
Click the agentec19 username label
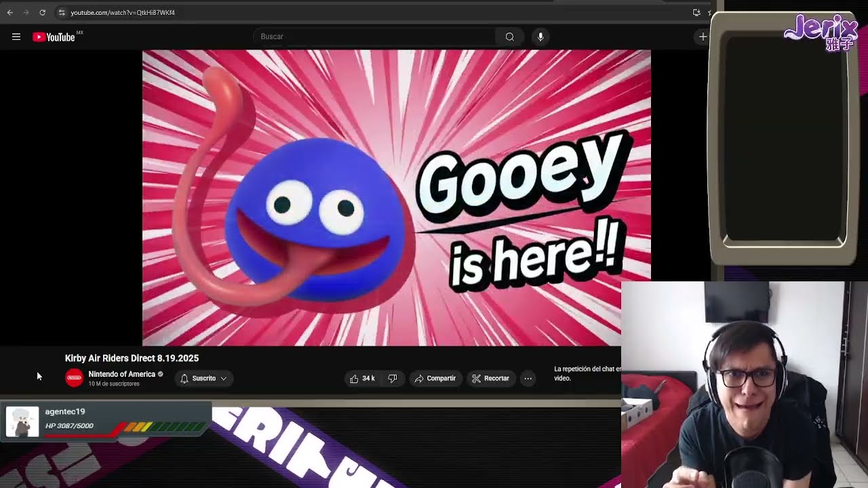[x=65, y=411]
